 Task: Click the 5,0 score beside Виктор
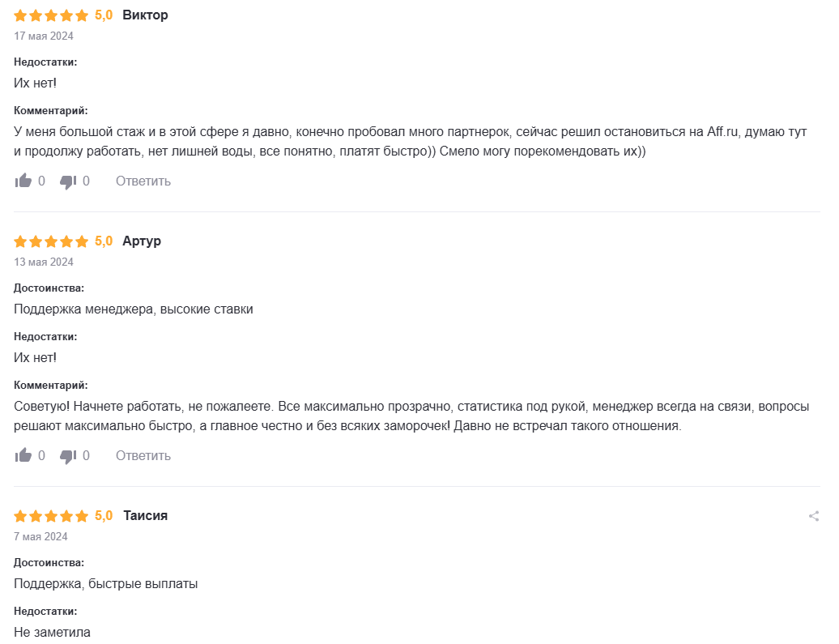104,15
